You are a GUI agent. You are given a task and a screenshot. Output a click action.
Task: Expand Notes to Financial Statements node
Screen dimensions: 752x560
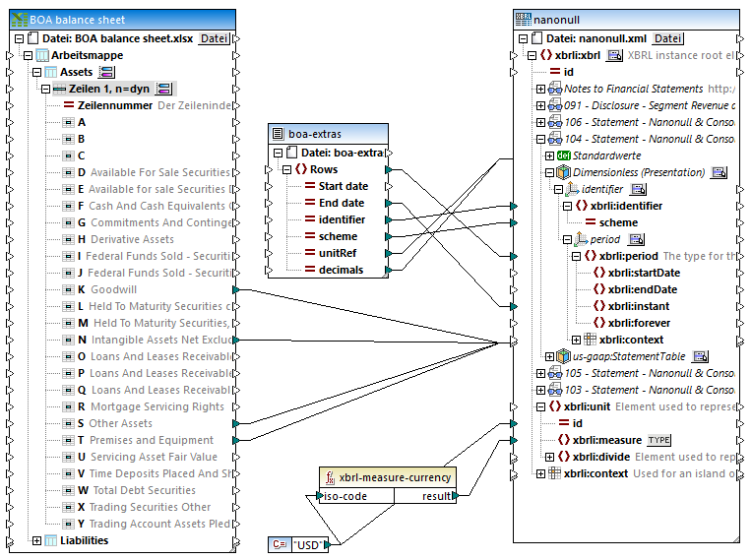pyautogui.click(x=540, y=89)
